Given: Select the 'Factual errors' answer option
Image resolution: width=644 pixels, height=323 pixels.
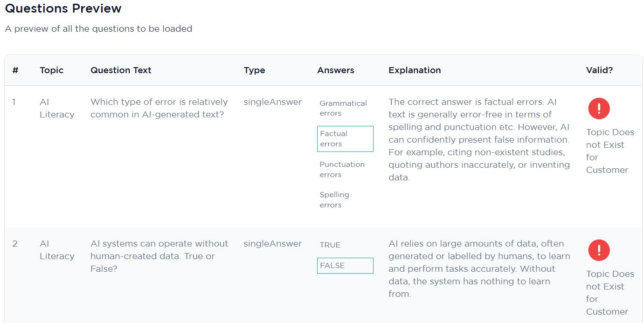Looking at the screenshot, I should click(x=345, y=139).
